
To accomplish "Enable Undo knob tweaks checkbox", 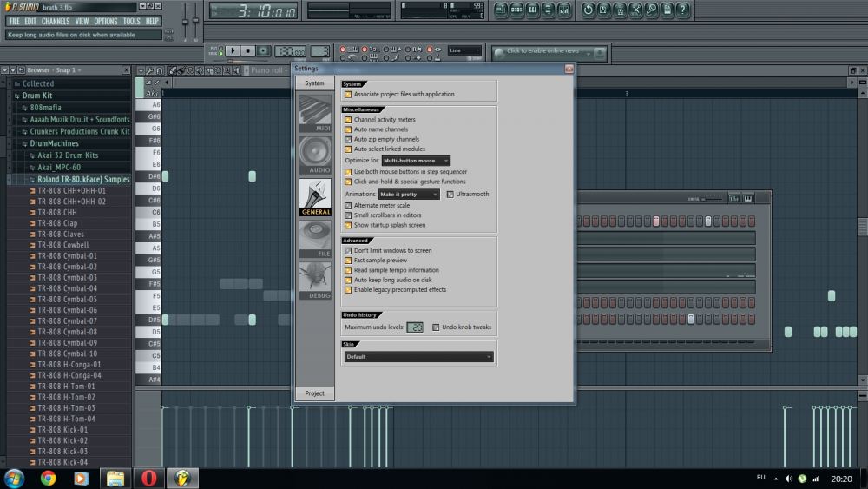I will [436, 327].
